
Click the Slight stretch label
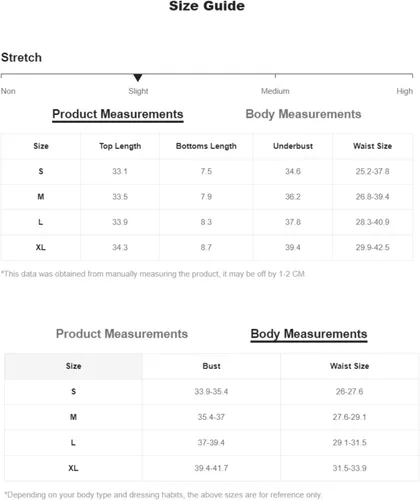(138, 91)
